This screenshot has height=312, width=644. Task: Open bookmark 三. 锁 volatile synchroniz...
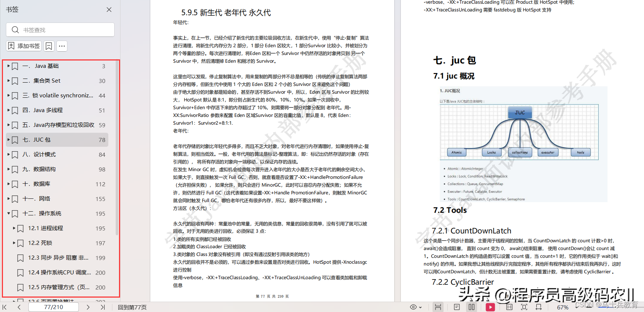pyautogui.click(x=58, y=96)
